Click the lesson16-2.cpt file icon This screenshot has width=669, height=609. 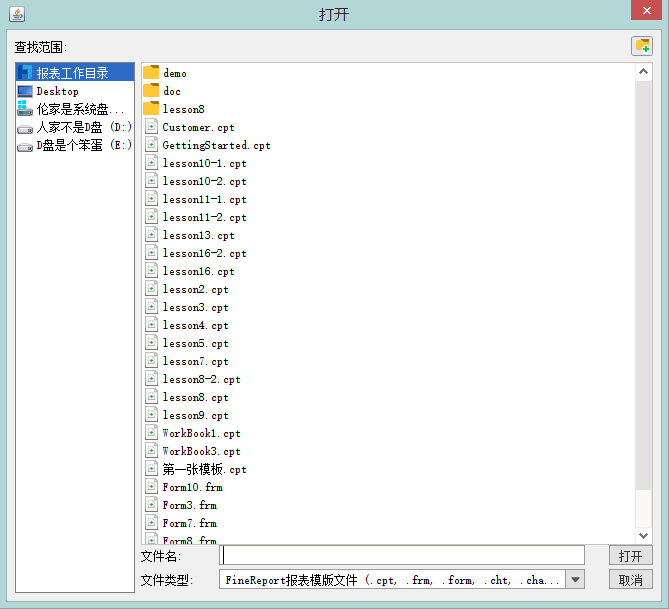click(x=151, y=253)
